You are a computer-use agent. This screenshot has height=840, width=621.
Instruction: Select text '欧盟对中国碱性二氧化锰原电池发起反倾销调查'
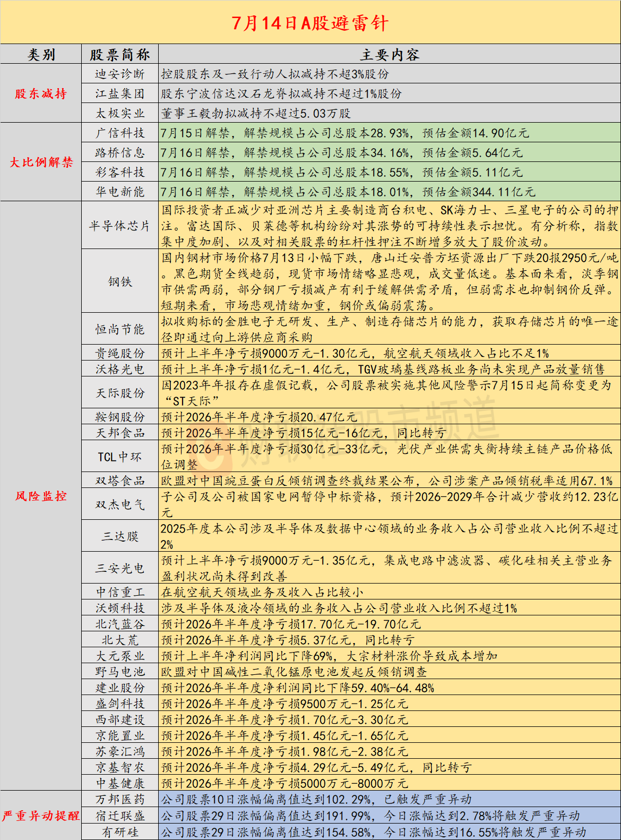(294, 672)
